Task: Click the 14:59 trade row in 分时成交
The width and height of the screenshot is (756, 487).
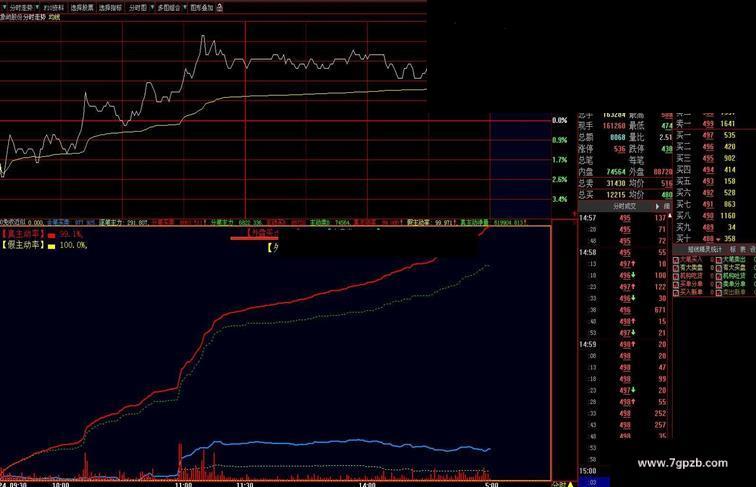Action: pyautogui.click(x=623, y=344)
